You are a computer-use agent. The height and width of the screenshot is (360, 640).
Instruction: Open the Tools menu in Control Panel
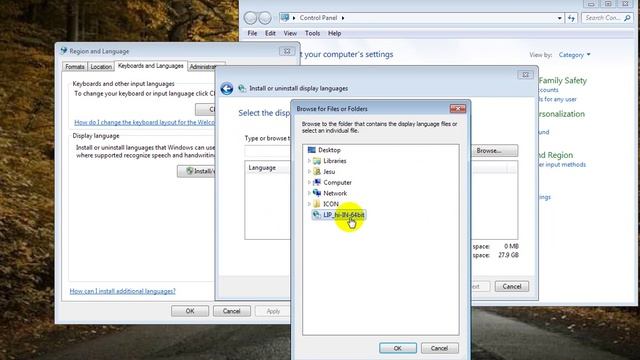pyautogui.click(x=312, y=33)
